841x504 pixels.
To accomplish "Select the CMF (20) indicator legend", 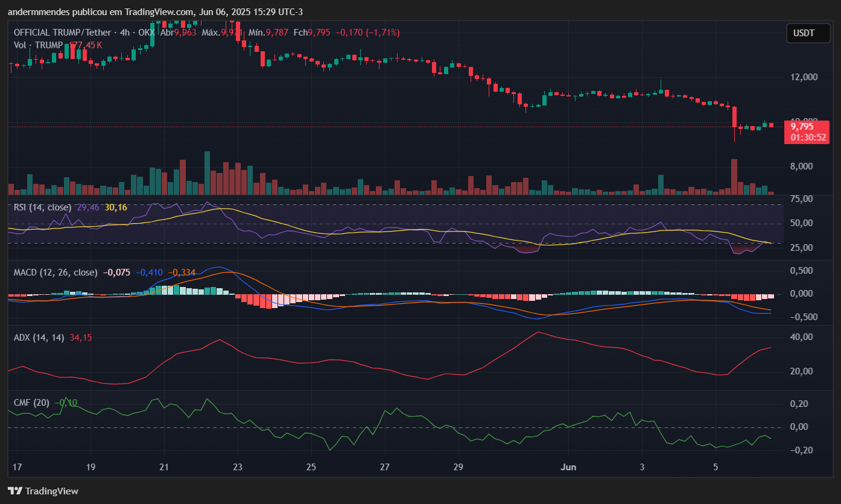I will tap(31, 403).
